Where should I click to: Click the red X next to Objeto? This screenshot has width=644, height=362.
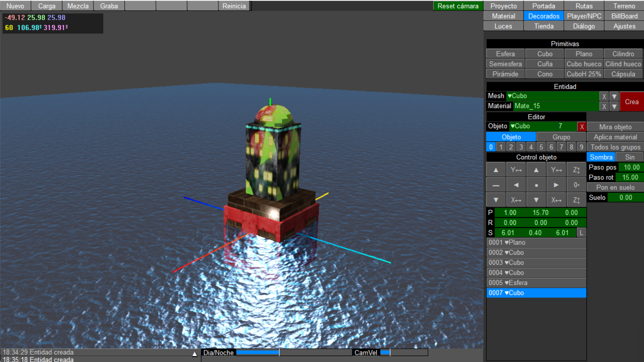click(582, 127)
